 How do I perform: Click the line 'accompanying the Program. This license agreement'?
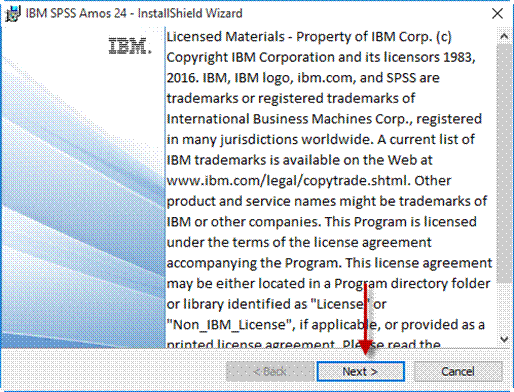click(329, 263)
